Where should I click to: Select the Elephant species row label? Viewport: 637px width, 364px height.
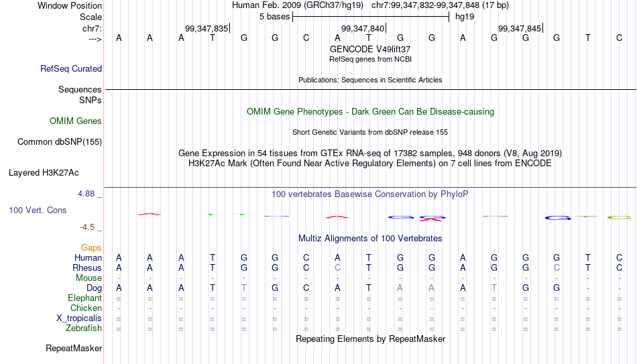coord(84,298)
